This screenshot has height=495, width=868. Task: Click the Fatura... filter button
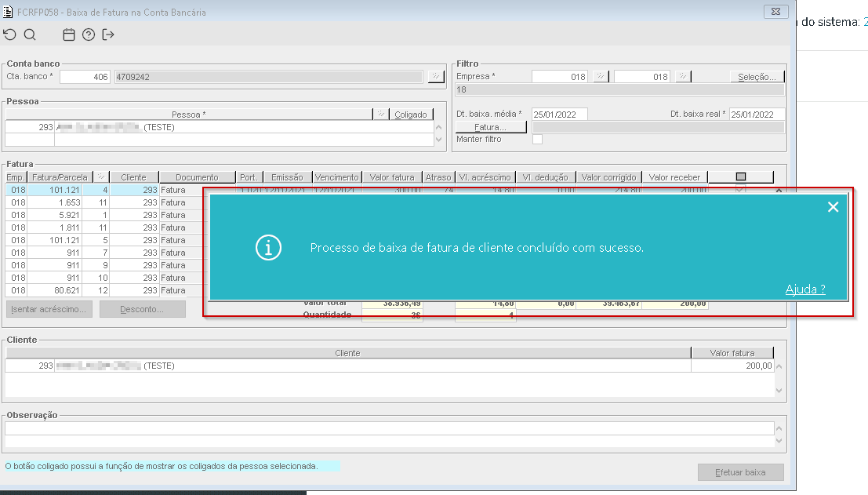click(x=491, y=127)
